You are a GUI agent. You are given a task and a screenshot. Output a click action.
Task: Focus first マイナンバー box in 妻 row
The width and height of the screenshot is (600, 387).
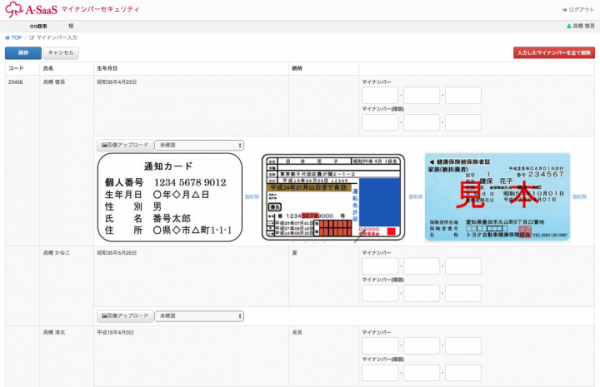[x=380, y=266]
